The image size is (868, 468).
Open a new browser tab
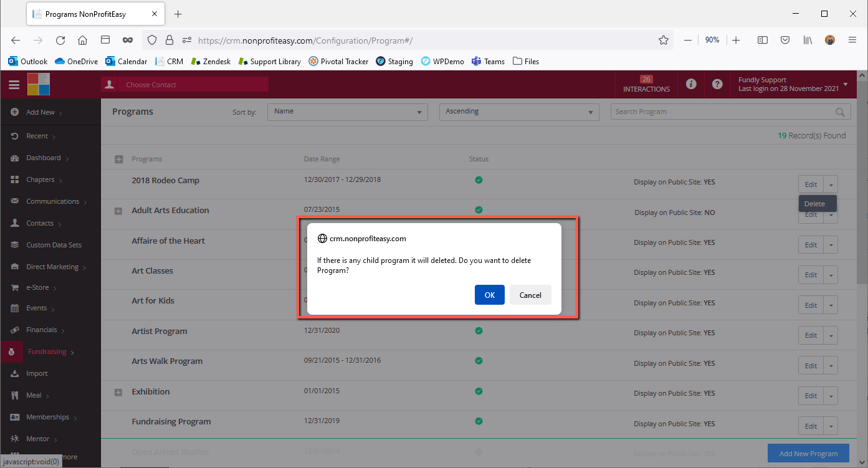click(x=178, y=14)
